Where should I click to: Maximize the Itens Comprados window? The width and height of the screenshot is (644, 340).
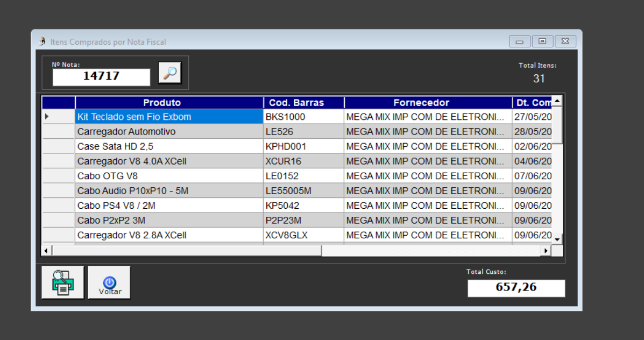[542, 41]
